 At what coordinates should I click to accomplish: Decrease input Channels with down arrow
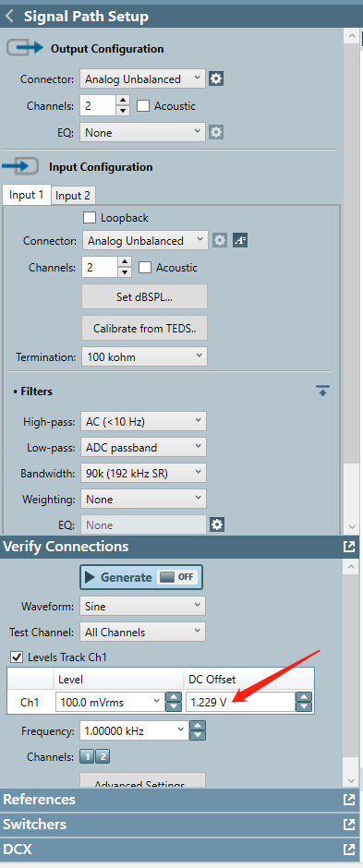pyautogui.click(x=125, y=272)
